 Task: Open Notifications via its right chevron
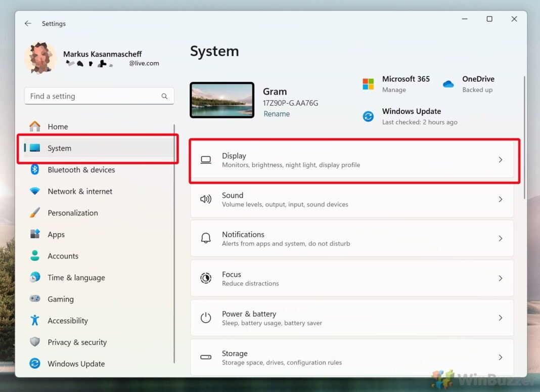click(501, 238)
